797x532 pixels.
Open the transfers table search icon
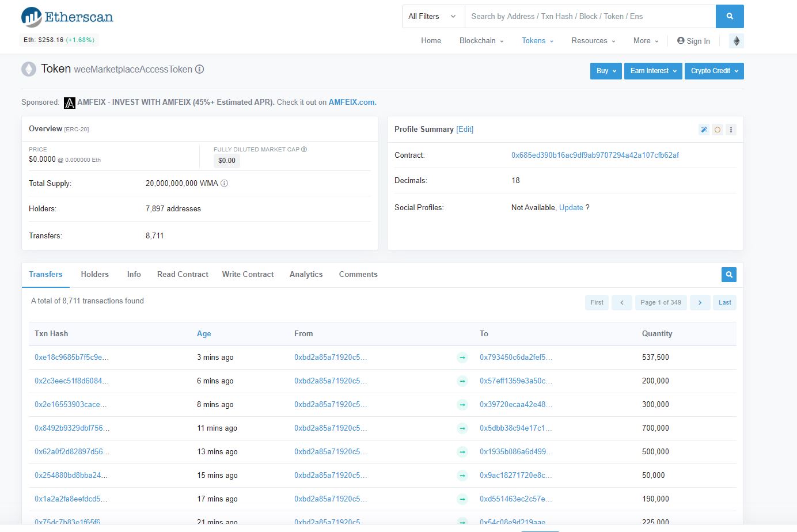pos(728,275)
